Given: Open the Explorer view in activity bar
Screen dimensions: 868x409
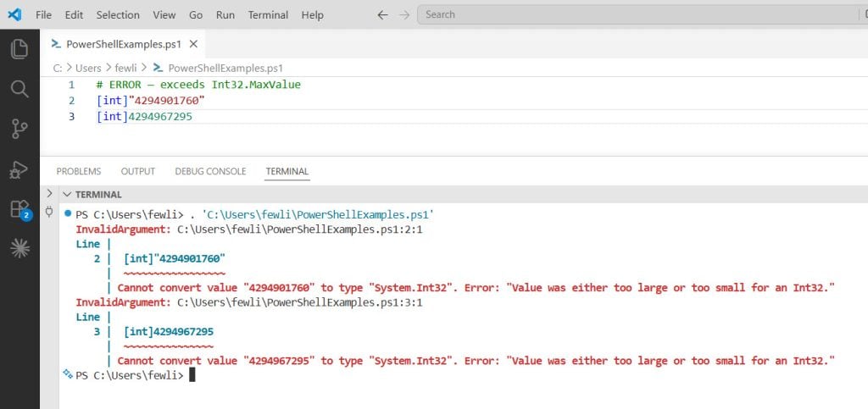Looking at the screenshot, I should 19,49.
